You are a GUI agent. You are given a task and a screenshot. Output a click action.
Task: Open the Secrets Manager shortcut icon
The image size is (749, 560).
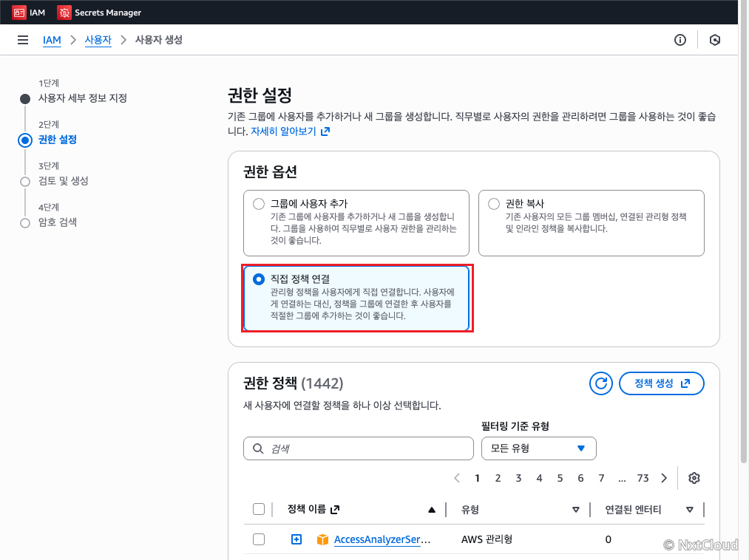(x=64, y=13)
